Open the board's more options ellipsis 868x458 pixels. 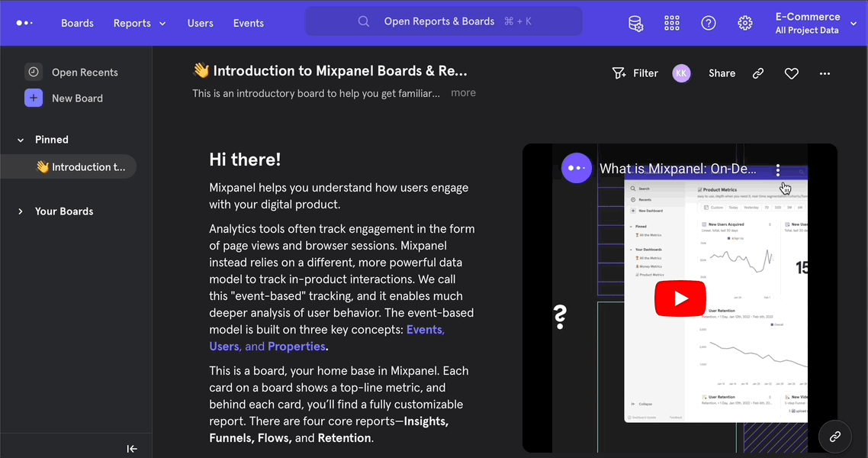pyautogui.click(x=825, y=73)
